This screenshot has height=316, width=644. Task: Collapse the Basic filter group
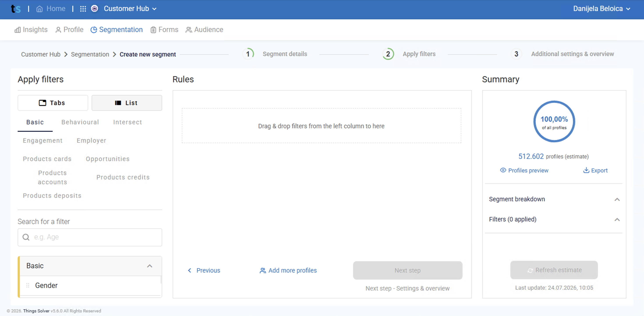point(149,266)
